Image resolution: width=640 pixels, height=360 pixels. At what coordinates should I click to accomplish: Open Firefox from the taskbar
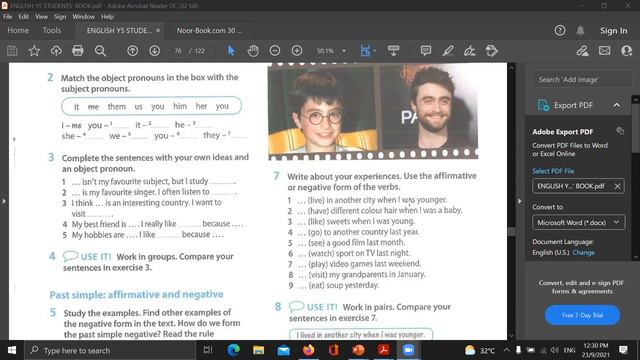click(309, 350)
